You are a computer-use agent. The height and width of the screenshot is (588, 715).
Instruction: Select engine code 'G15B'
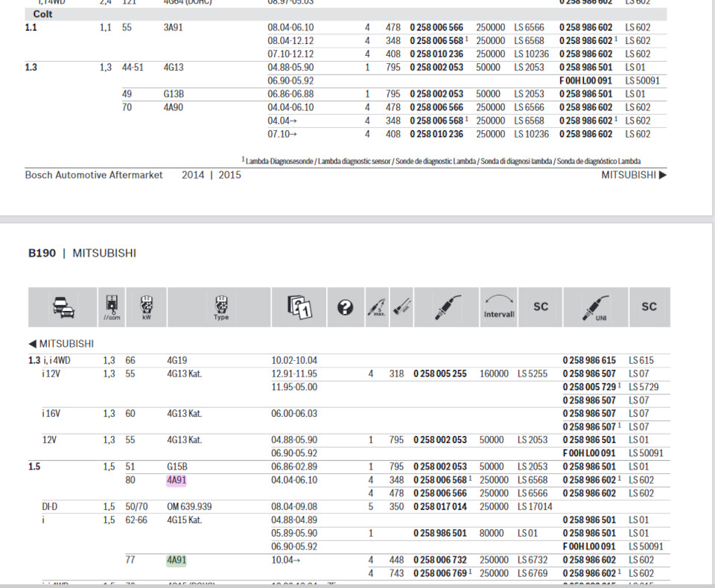point(177,467)
